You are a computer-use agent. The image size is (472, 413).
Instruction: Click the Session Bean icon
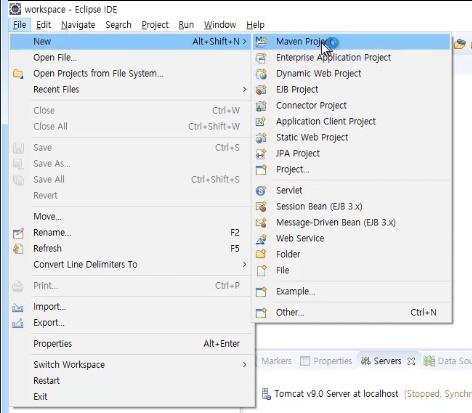coord(261,207)
